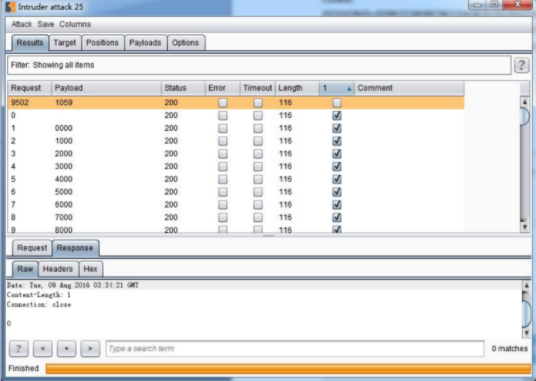Open the Save menu
Viewport: 536px width, 381px height.
[x=46, y=24]
